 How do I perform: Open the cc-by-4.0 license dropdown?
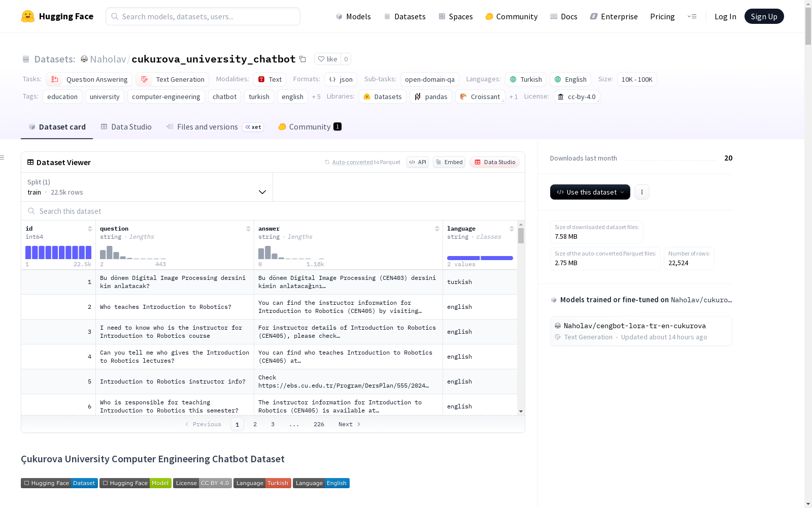point(577,97)
